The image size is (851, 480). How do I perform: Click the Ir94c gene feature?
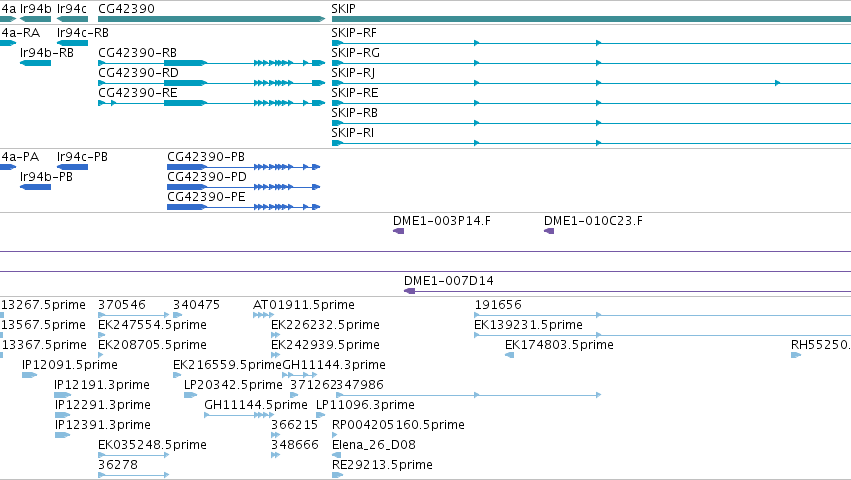72,19
